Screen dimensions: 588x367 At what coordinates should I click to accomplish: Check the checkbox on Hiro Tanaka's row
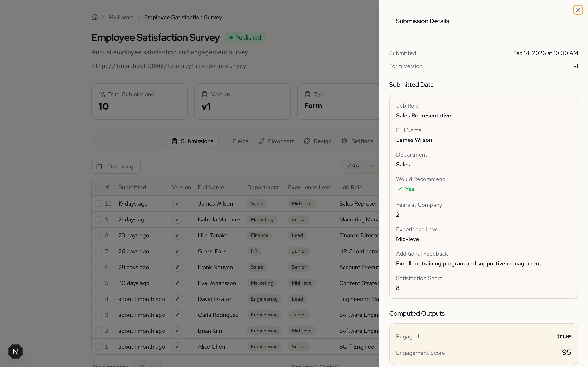(98, 235)
